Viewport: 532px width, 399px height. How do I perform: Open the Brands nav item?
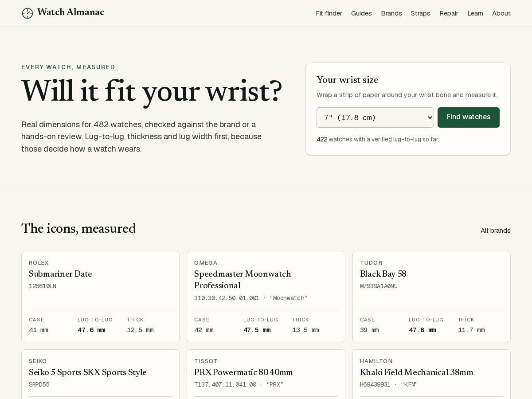pyautogui.click(x=391, y=13)
